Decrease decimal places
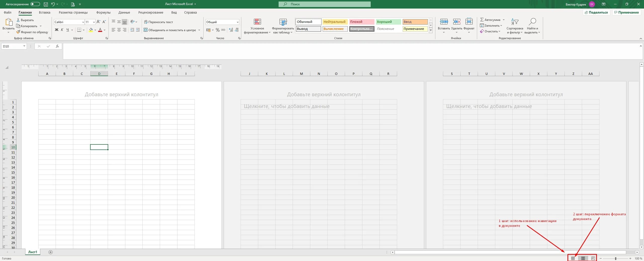The height and width of the screenshot is (261, 644). [237, 30]
